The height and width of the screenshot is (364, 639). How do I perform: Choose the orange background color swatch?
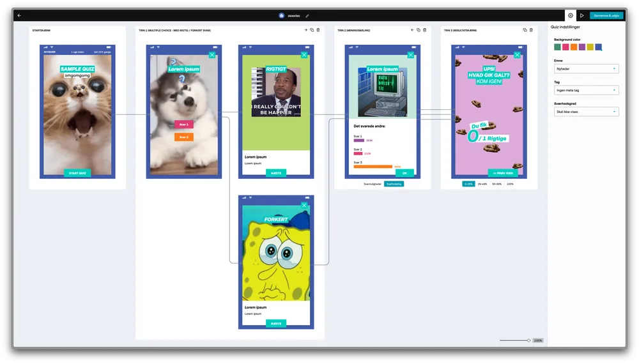574,47
